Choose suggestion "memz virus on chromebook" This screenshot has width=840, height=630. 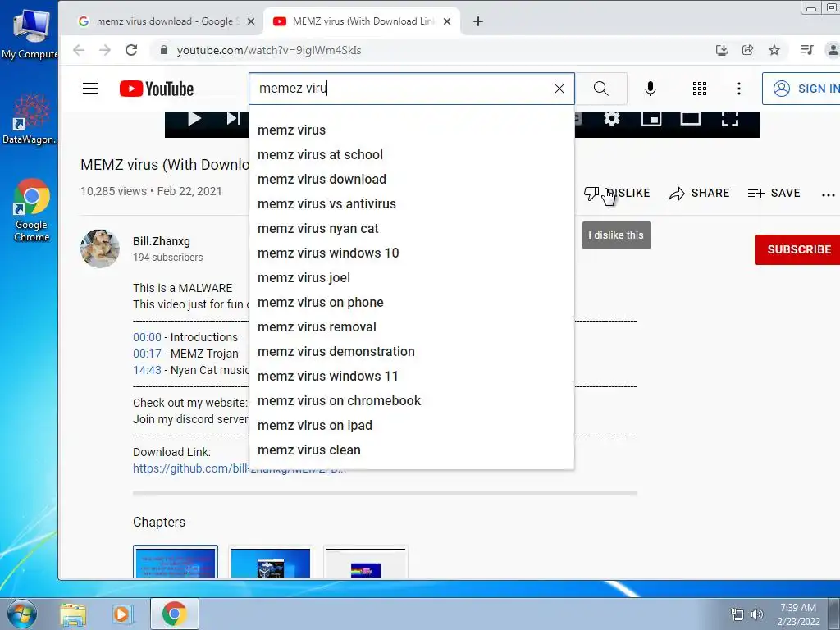(x=412, y=401)
